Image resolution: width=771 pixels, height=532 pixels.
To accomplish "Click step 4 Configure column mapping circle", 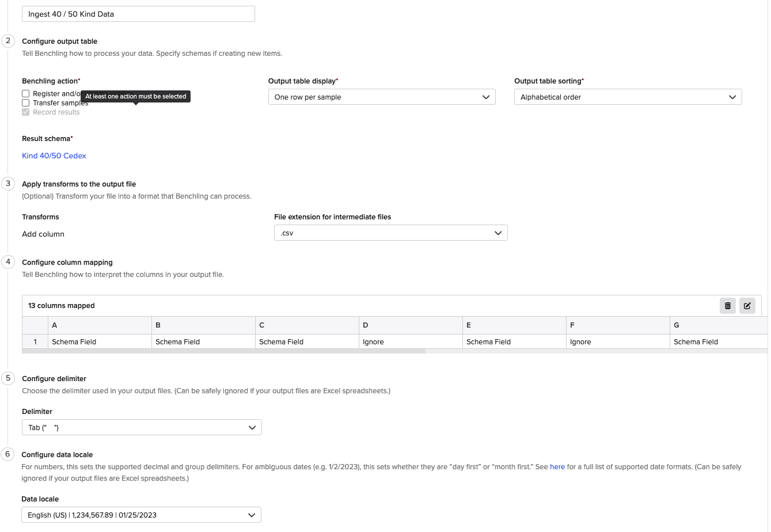I will pyautogui.click(x=8, y=262).
